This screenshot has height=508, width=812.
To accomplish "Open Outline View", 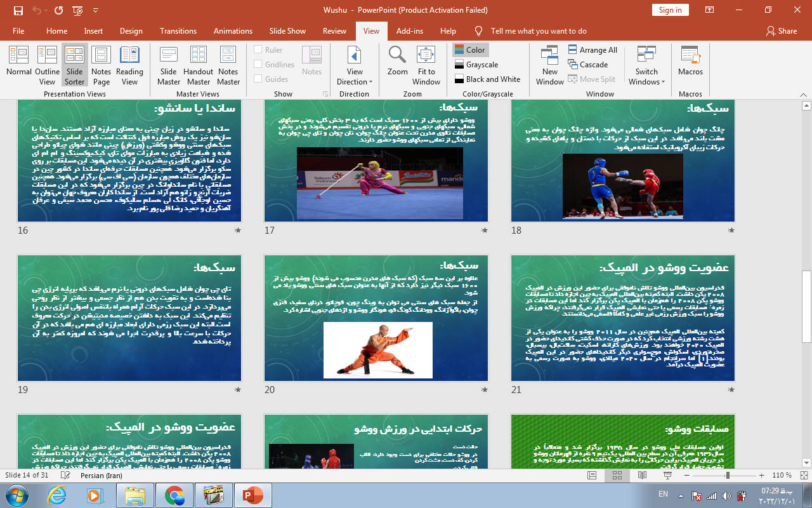I will [47, 64].
